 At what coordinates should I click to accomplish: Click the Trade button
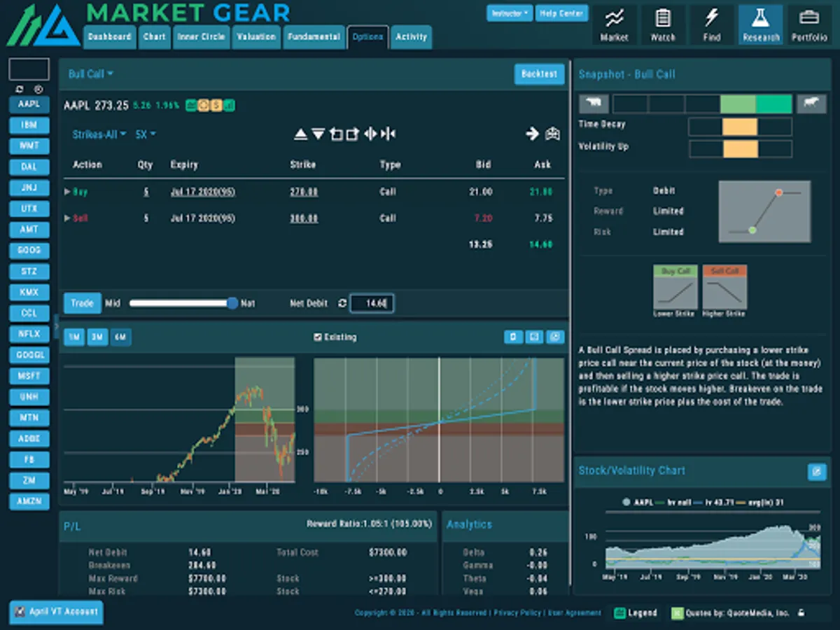83,303
